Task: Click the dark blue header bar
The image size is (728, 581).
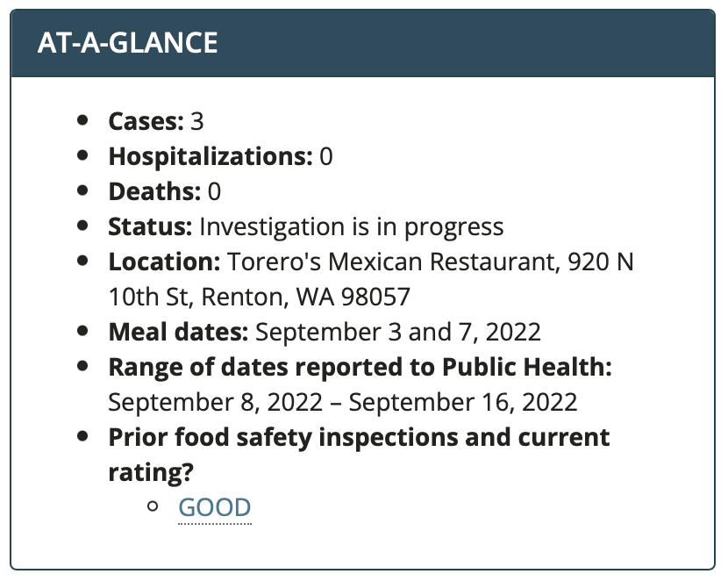Action: (362, 43)
